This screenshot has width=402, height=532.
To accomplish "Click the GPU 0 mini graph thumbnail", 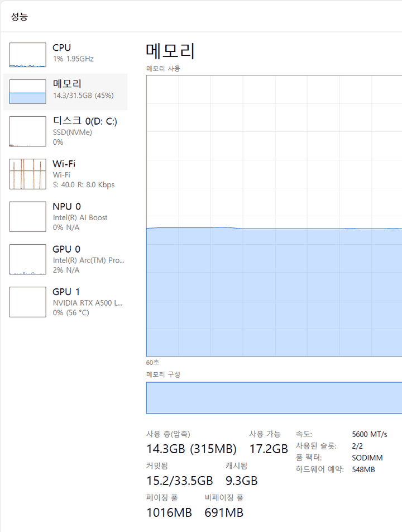I will pyautogui.click(x=27, y=259).
